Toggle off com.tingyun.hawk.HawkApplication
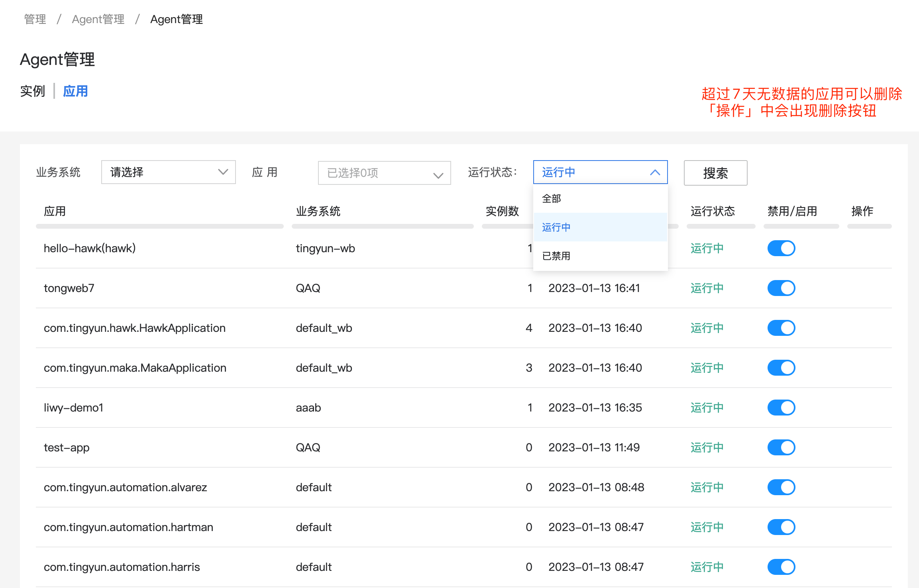919x588 pixels. 781,327
